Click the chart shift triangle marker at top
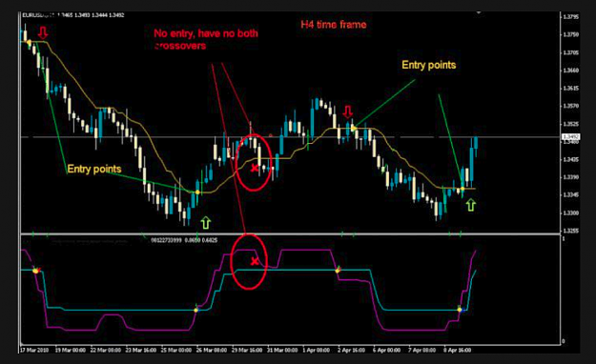The image size is (596, 364). coord(479,12)
